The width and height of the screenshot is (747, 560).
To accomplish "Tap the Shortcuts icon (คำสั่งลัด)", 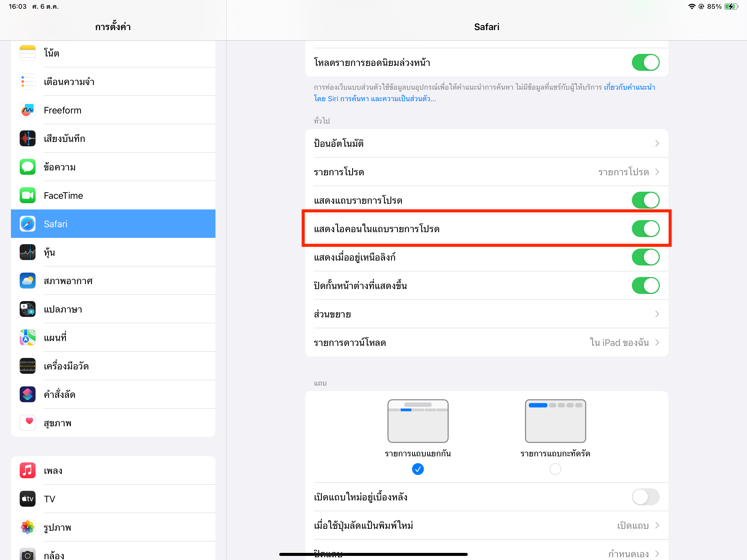I will pyautogui.click(x=27, y=394).
